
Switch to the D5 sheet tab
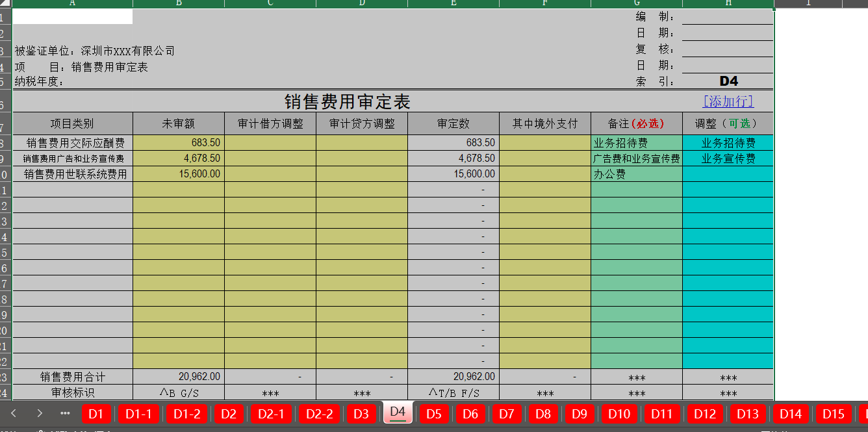click(x=434, y=414)
